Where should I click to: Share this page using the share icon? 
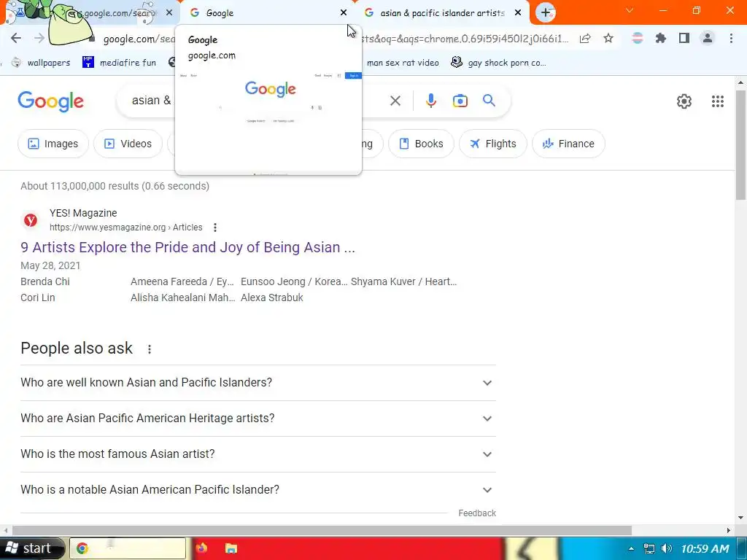click(585, 39)
